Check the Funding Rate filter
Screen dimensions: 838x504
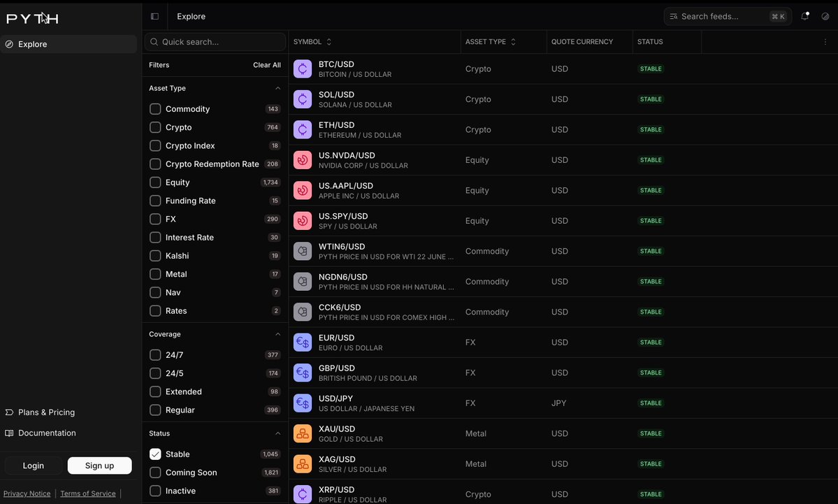click(155, 201)
